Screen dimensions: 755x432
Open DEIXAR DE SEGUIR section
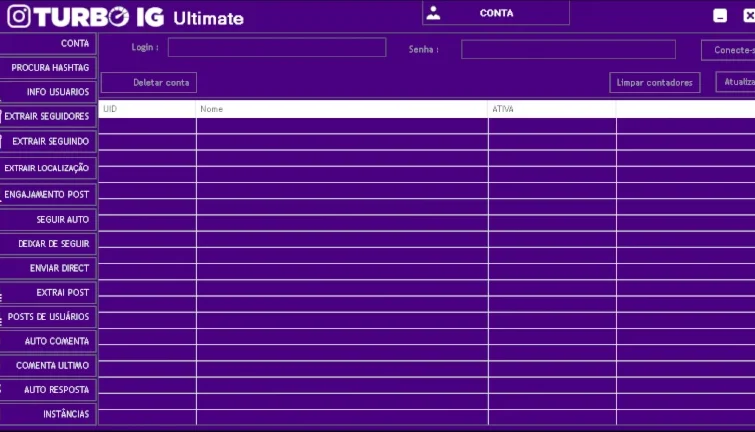pyautogui.click(x=48, y=244)
